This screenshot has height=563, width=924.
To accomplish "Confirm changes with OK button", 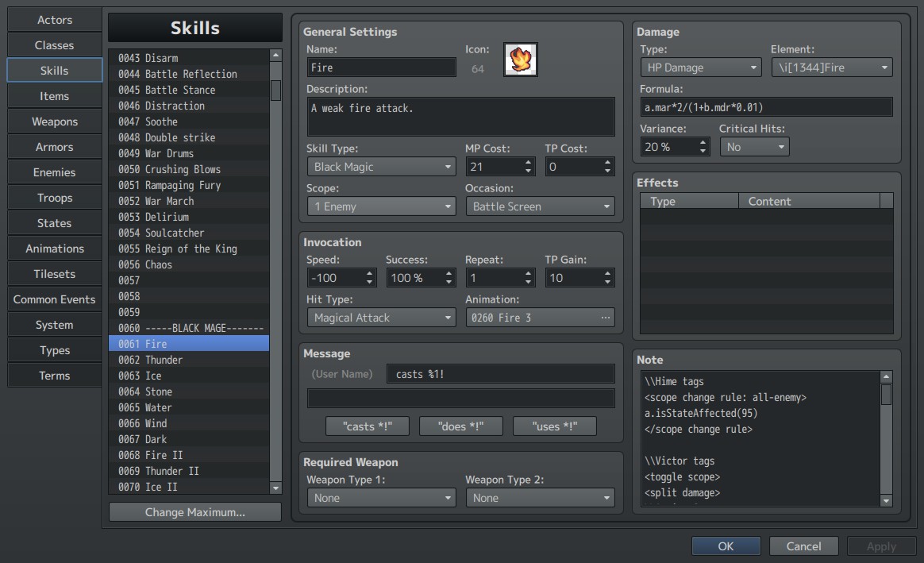I will click(x=726, y=546).
